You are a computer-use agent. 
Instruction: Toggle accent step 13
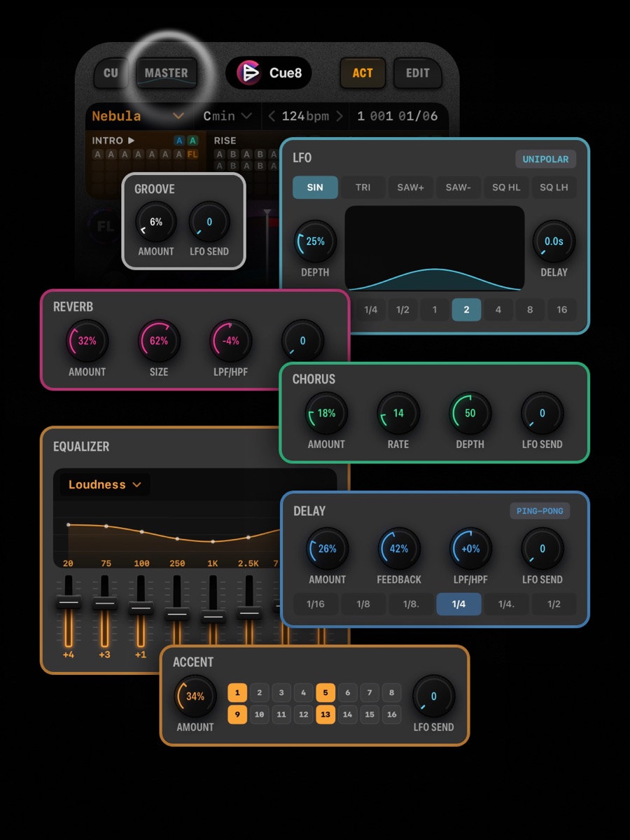point(325,715)
